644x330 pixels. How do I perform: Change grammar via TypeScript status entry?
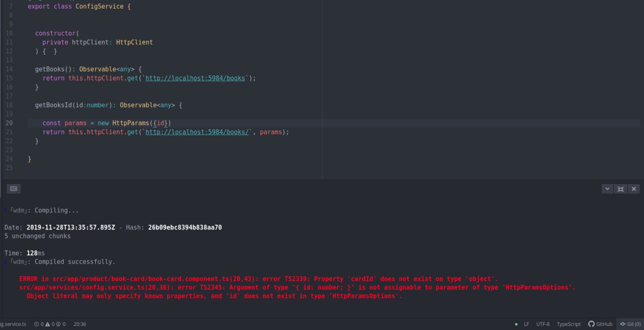click(569, 324)
